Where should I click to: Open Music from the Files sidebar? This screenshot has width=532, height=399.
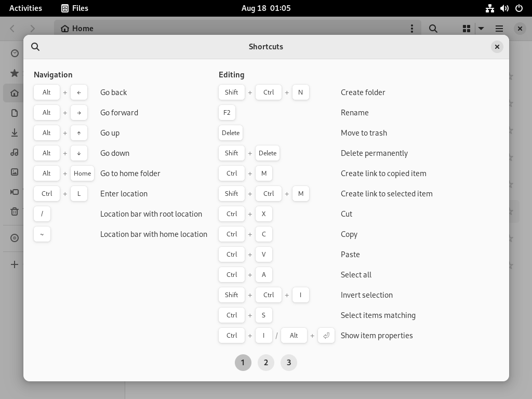[15, 152]
